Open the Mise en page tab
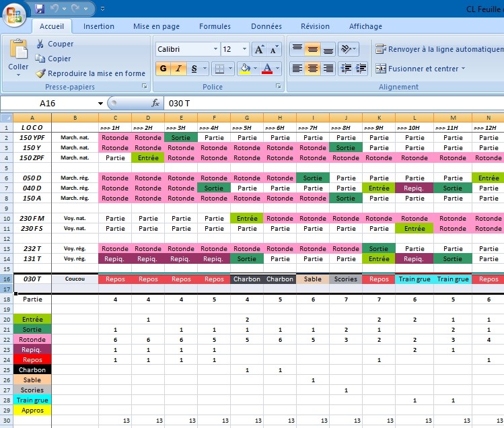 [157, 26]
